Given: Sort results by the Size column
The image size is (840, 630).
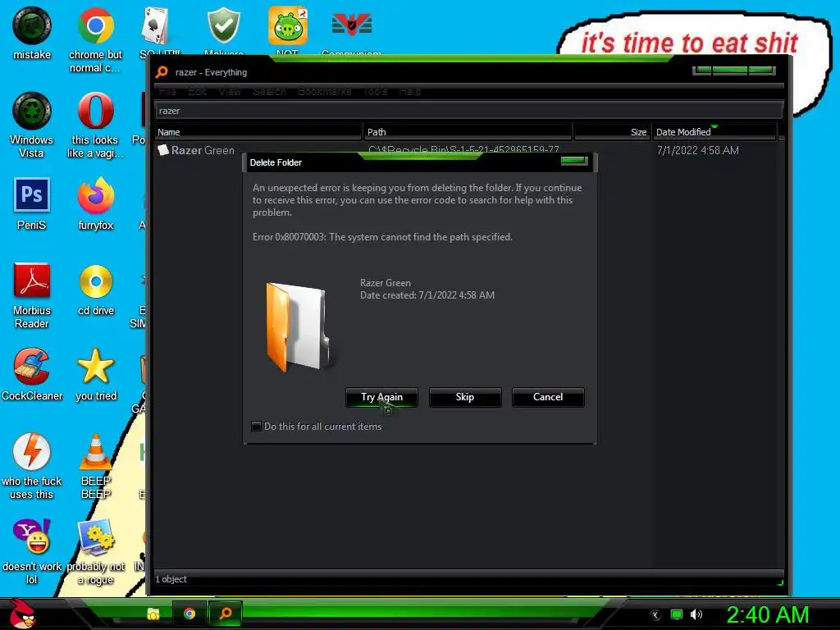Looking at the screenshot, I should [612, 132].
